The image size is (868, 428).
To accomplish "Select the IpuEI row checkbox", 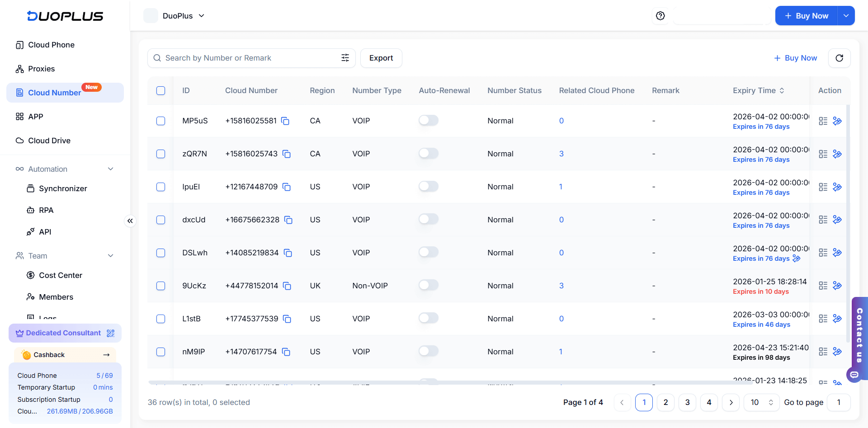I will 160,187.
